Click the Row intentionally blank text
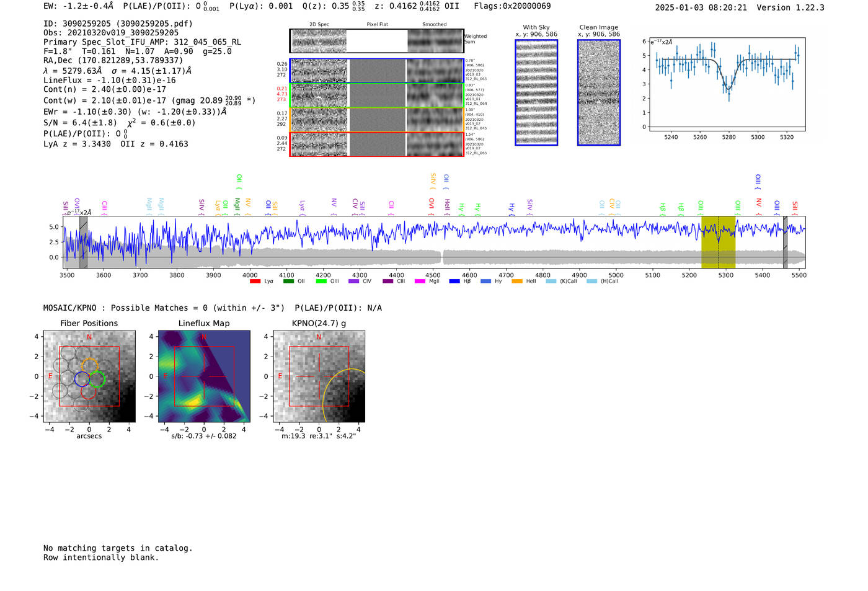 [101, 558]
